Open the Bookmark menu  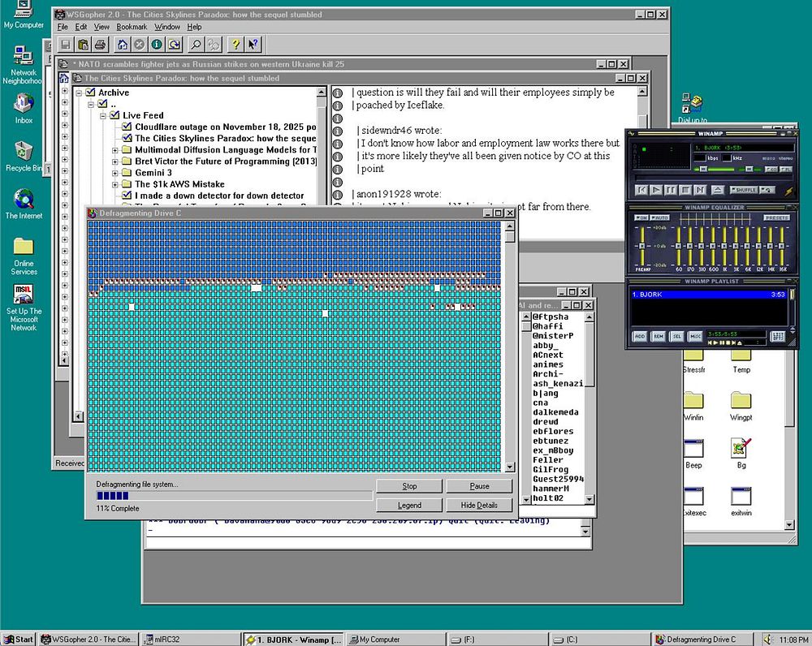131,27
